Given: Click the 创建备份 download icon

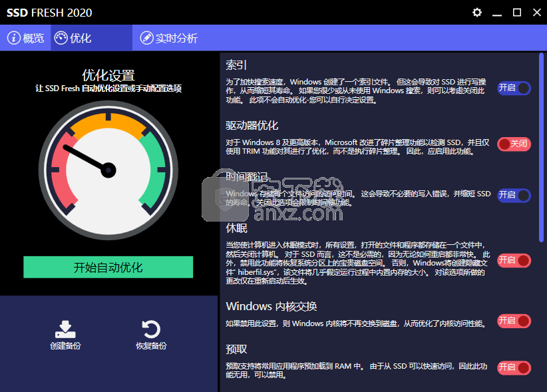Looking at the screenshot, I should 65,329.
